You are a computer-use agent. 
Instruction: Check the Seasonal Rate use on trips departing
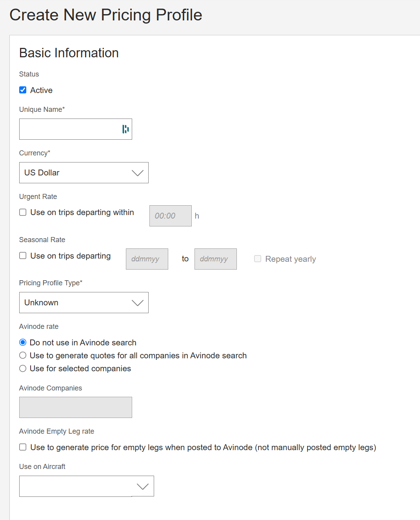(22, 255)
